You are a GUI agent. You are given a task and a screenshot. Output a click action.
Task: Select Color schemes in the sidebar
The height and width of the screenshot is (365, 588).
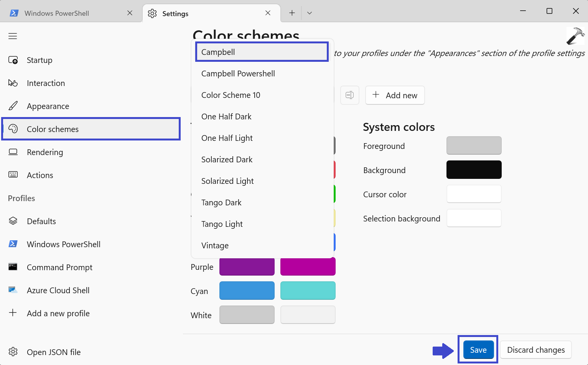tap(53, 129)
